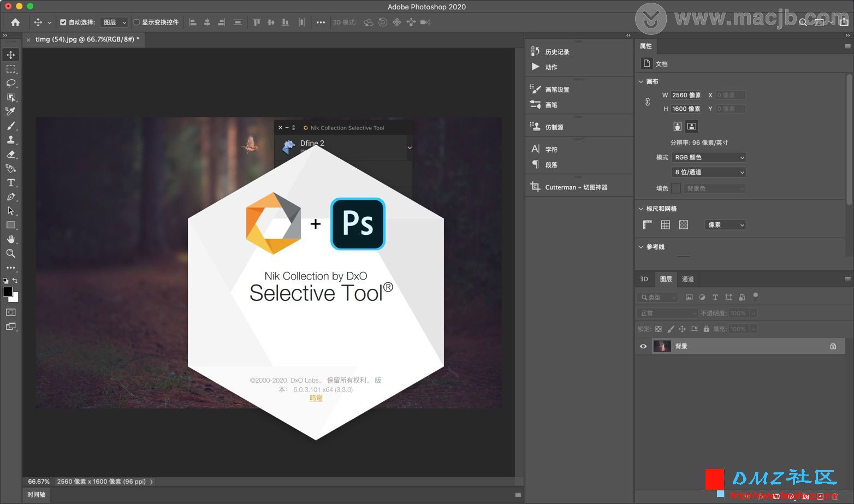Open the 图层 auto-select dropdown
Screen dimensions: 854x504
(114, 22)
